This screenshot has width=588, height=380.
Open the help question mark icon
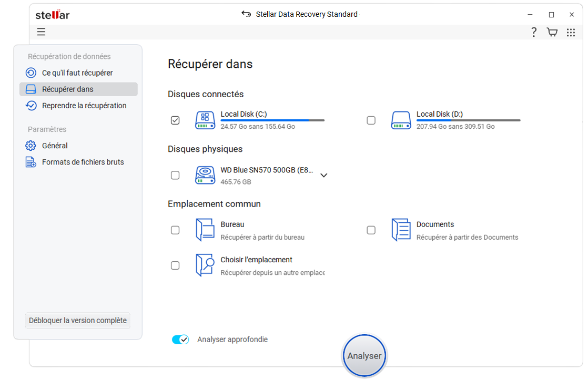coord(534,32)
